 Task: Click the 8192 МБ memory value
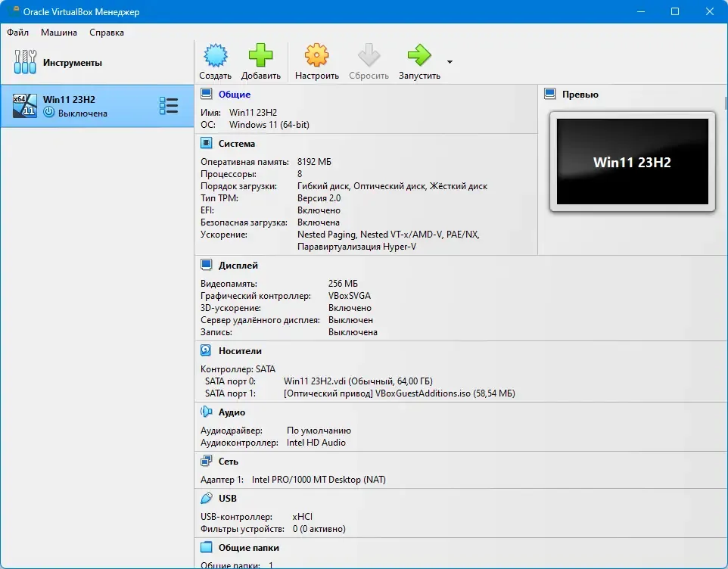tap(314, 161)
